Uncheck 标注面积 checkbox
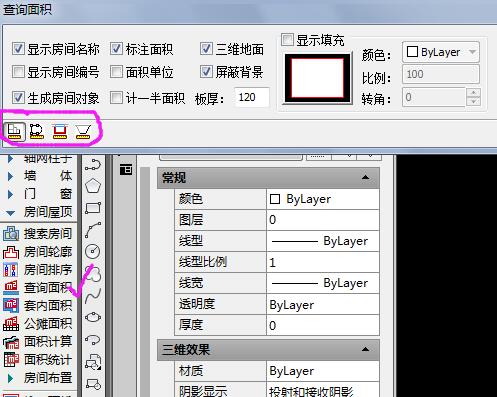This screenshot has width=497, height=397. pos(116,49)
